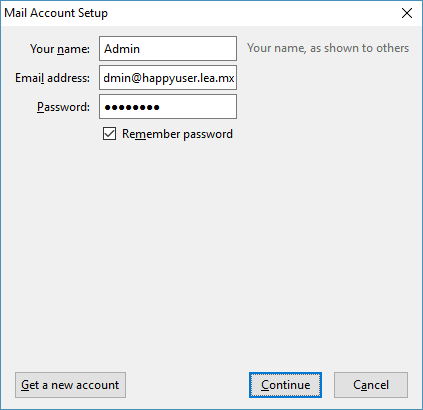The height and width of the screenshot is (410, 423).
Task: Click the Mail Account Setup title bar
Action: click(x=200, y=13)
